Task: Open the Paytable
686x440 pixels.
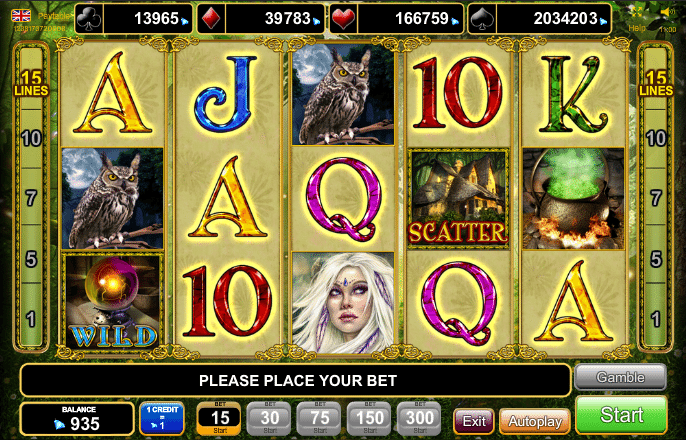Action: [x=54, y=16]
